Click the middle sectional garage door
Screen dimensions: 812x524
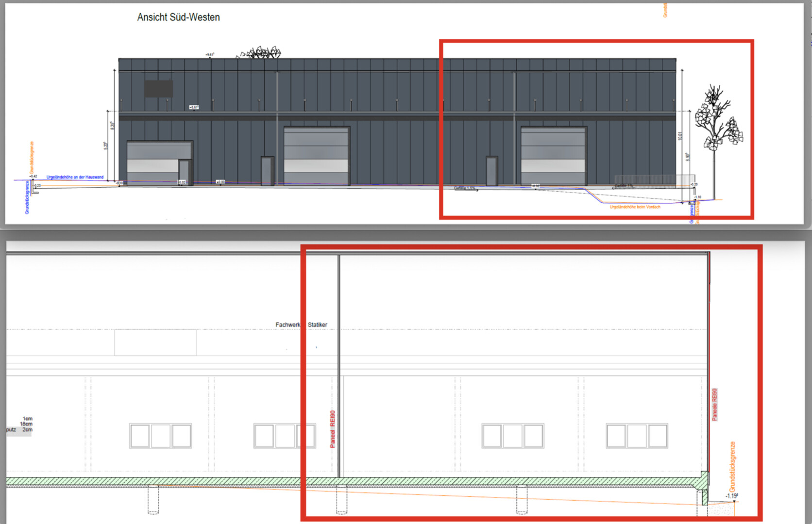pos(316,155)
